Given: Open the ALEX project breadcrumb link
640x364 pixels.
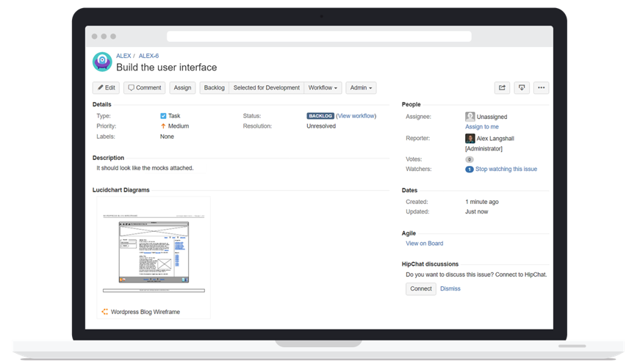Looking at the screenshot, I should point(123,56).
